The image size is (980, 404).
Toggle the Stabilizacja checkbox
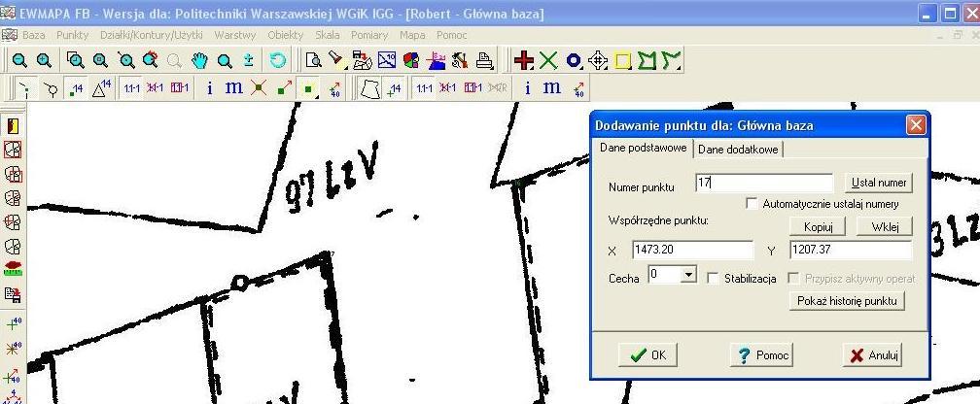pyautogui.click(x=713, y=278)
